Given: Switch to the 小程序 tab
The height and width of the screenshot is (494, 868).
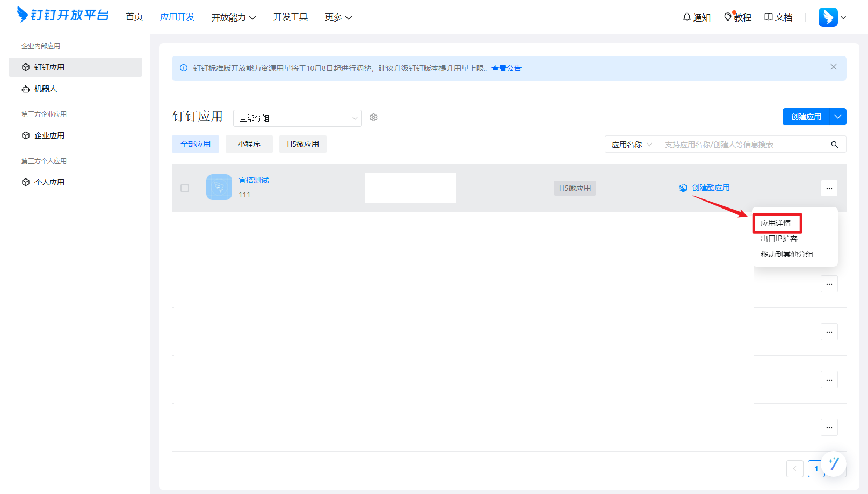Looking at the screenshot, I should point(249,144).
